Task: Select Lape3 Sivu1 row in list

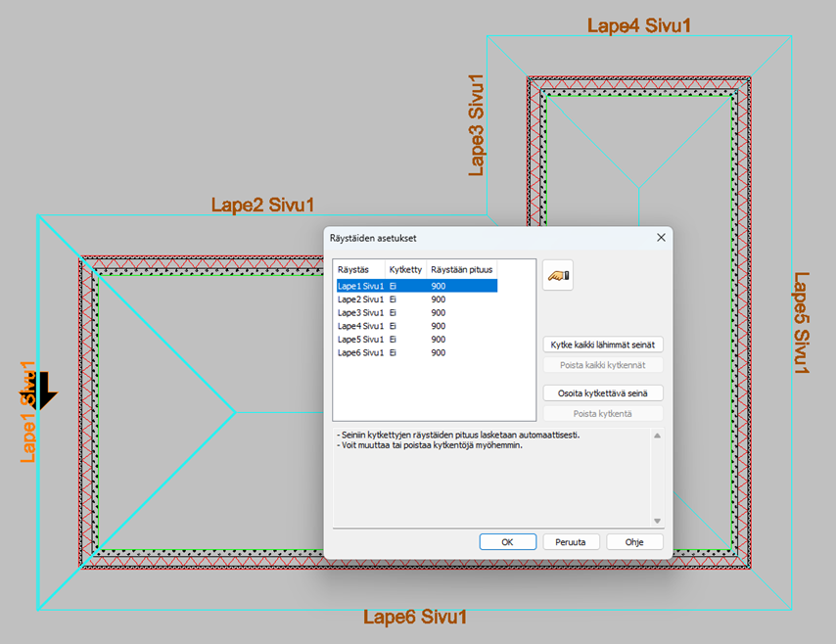Action: [361, 312]
